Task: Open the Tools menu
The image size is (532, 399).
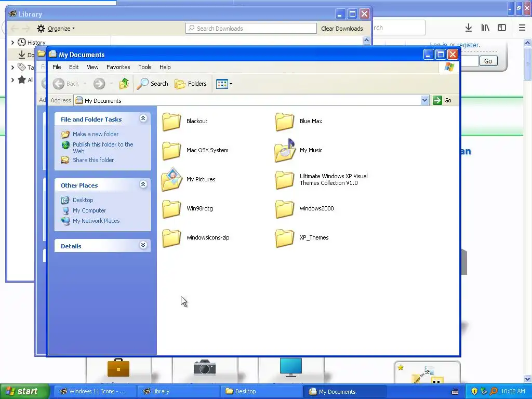Action: (x=144, y=67)
